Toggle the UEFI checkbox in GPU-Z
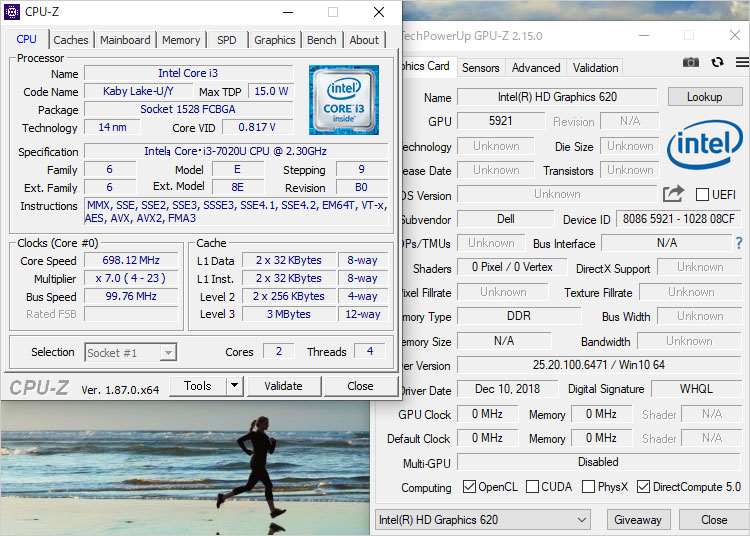The width and height of the screenshot is (750, 536). (702, 195)
